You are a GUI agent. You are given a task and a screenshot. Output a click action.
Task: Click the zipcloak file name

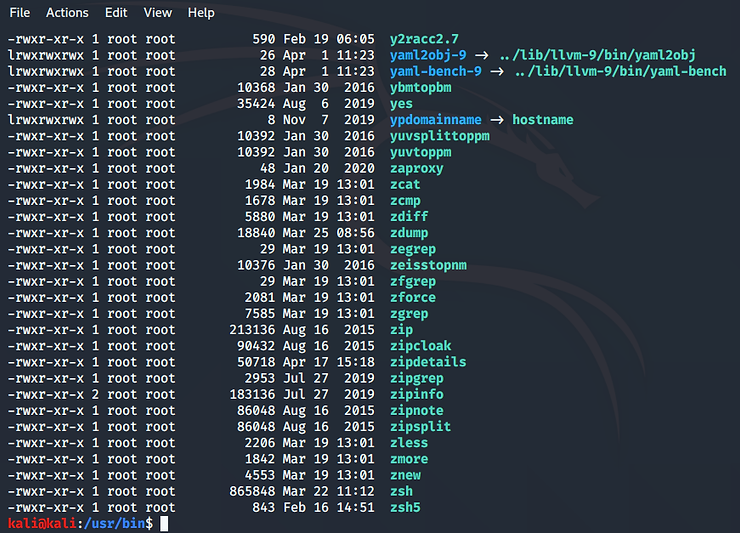(420, 346)
